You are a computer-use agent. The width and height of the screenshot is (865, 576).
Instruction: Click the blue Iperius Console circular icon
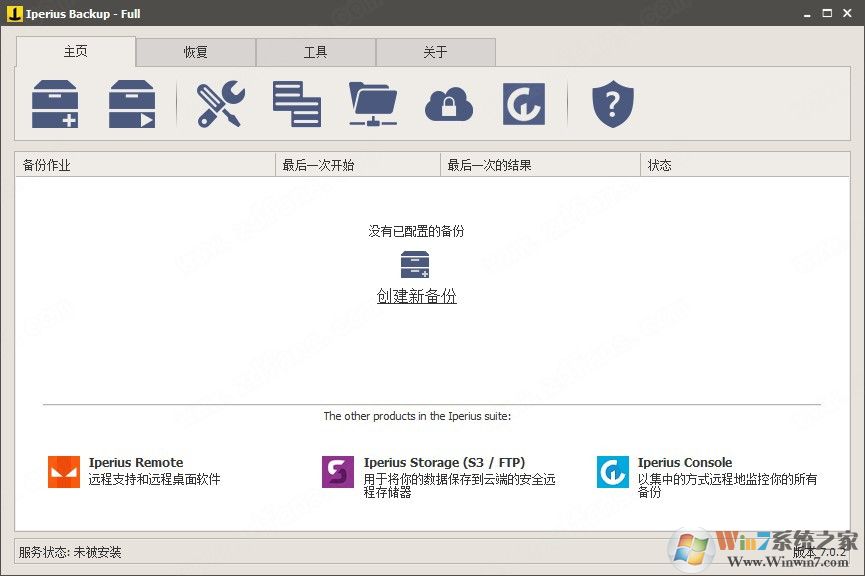click(x=611, y=470)
